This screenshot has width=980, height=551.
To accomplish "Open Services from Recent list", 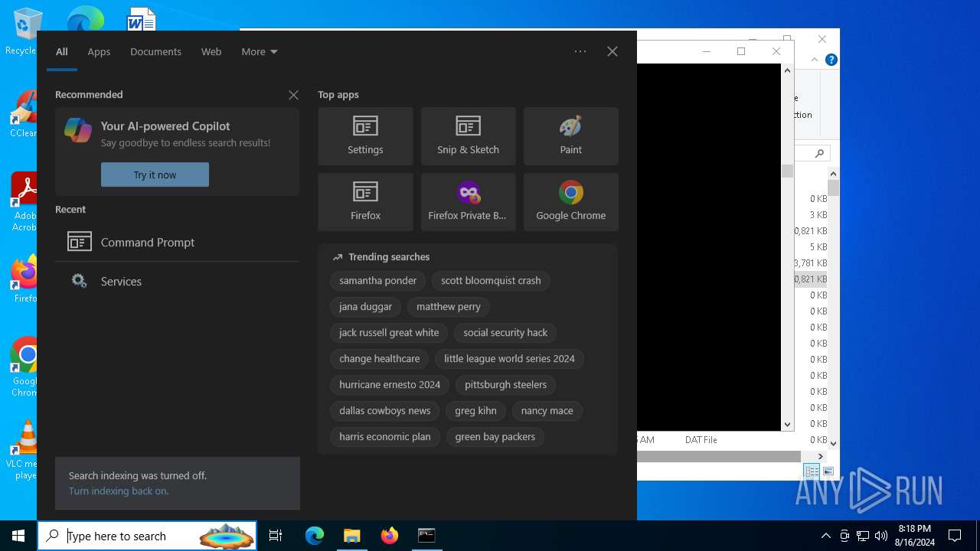I will click(177, 281).
